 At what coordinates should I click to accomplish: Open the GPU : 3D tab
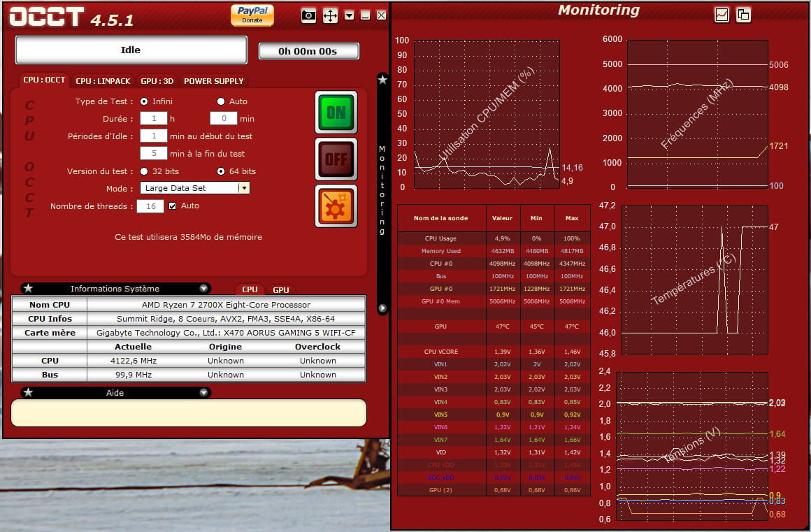tap(157, 81)
